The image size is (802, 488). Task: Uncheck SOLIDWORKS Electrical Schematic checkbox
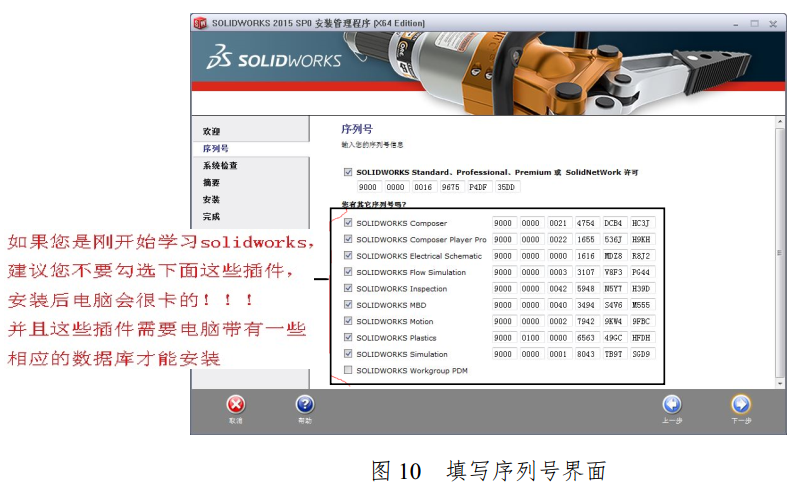348,255
